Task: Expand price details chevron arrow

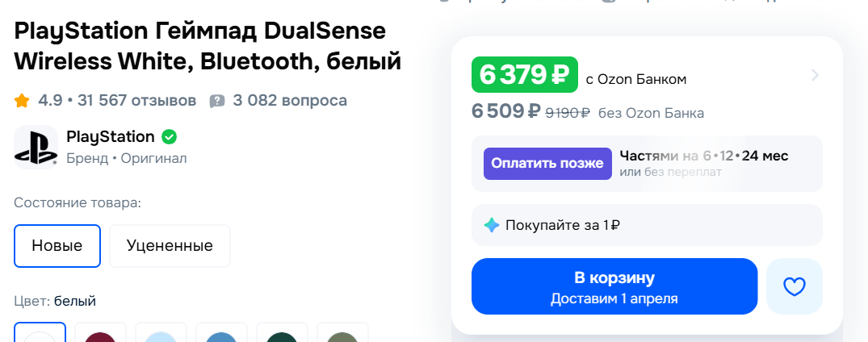Action: (815, 76)
